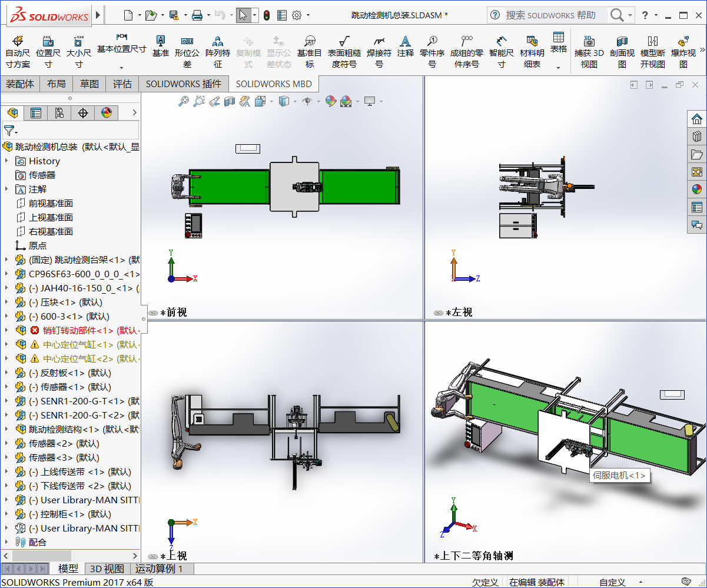Click the Pattern Feature tool (阵列特征)
Viewport: 707px width, 588px height.
pyautogui.click(x=218, y=51)
